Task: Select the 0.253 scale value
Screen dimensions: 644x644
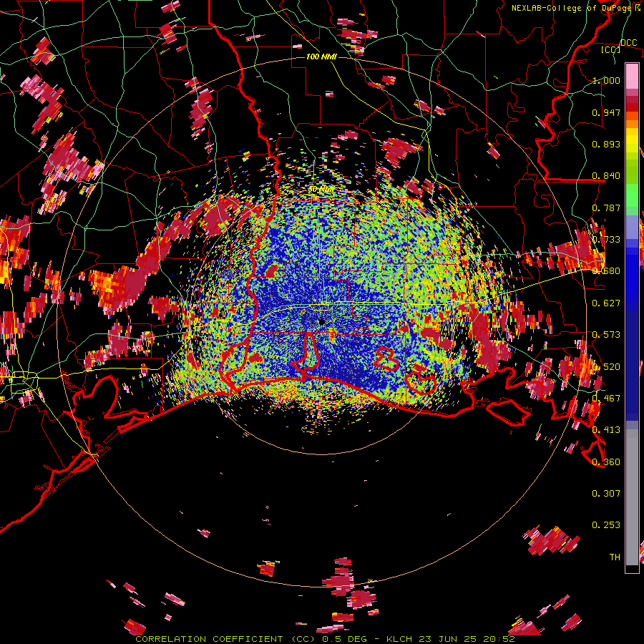Action: [x=606, y=525]
